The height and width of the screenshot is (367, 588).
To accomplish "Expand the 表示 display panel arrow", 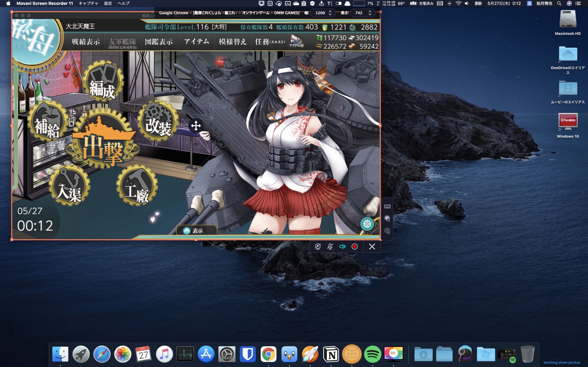I will (x=187, y=231).
